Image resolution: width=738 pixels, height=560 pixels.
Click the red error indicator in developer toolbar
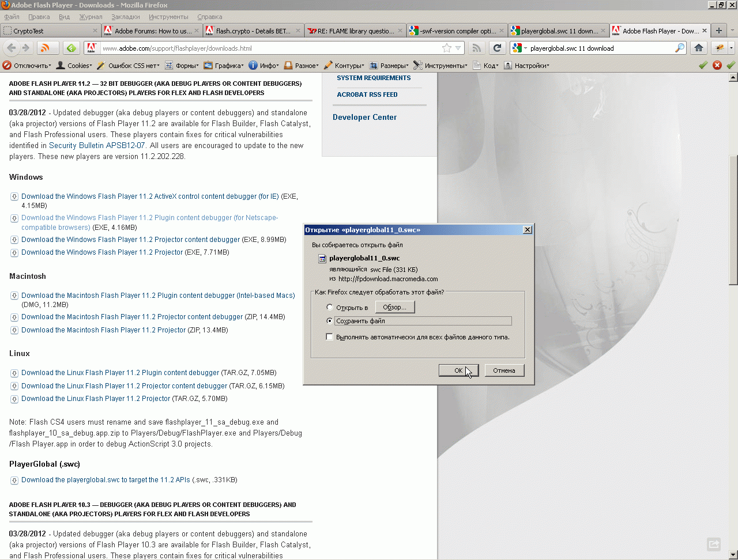coord(717,65)
